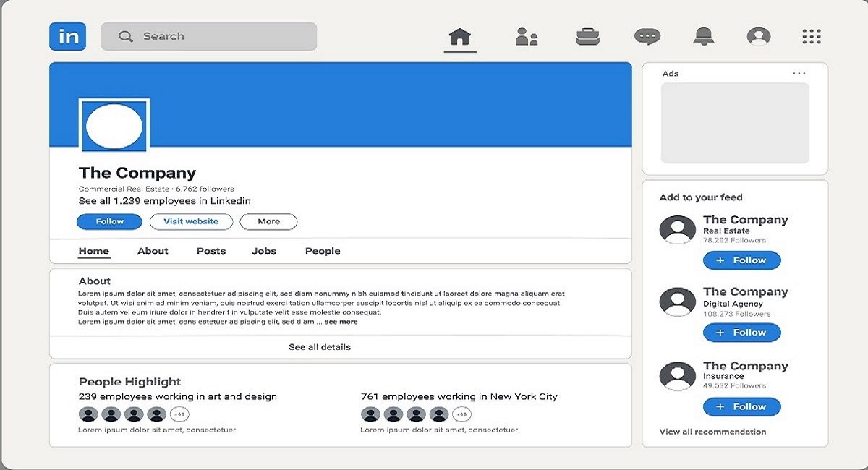Screen dimensions: 868x470
Task: Switch to the Posts tab
Action: (x=211, y=251)
